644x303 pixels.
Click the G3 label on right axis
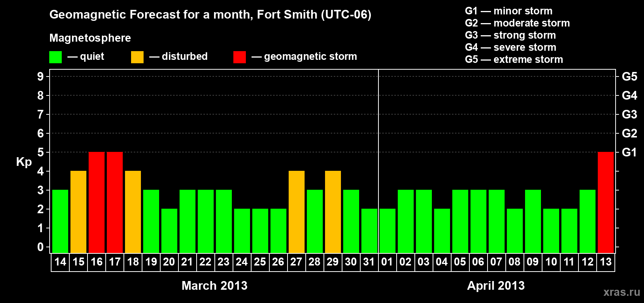629,114
